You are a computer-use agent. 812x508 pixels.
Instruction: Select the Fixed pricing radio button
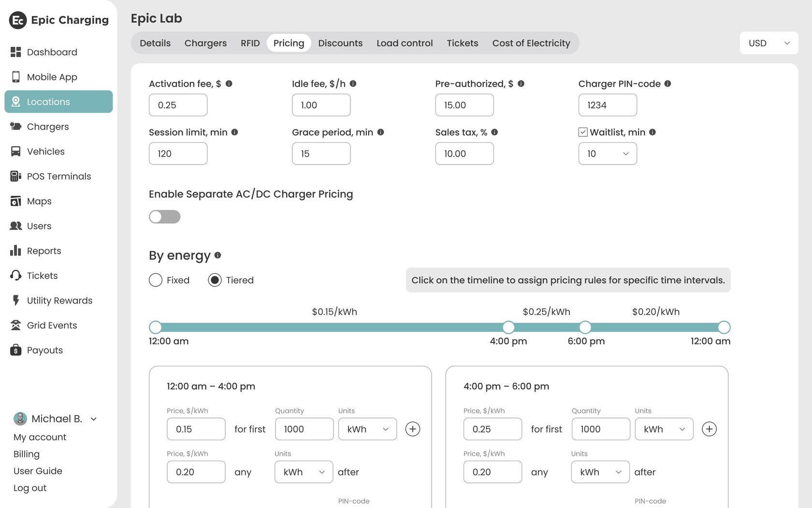(156, 280)
